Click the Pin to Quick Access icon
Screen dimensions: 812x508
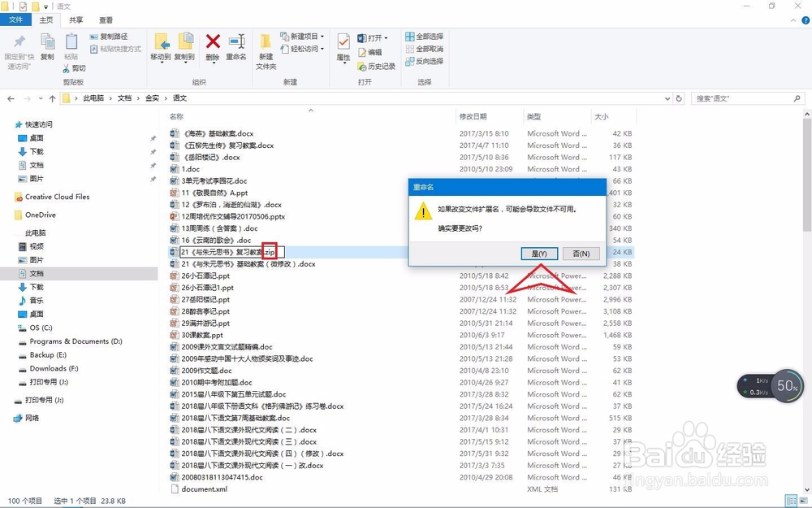point(19,42)
